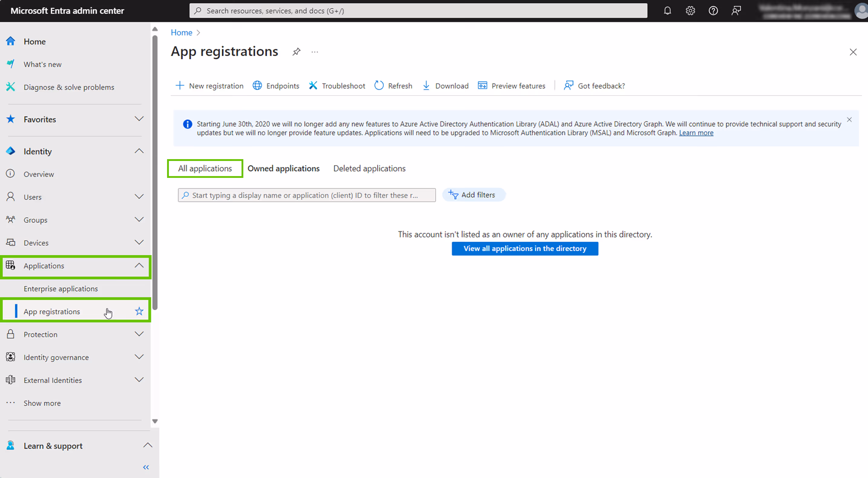Screen dimensions: 868x478
Task: Expand the Users section
Action: click(139, 197)
